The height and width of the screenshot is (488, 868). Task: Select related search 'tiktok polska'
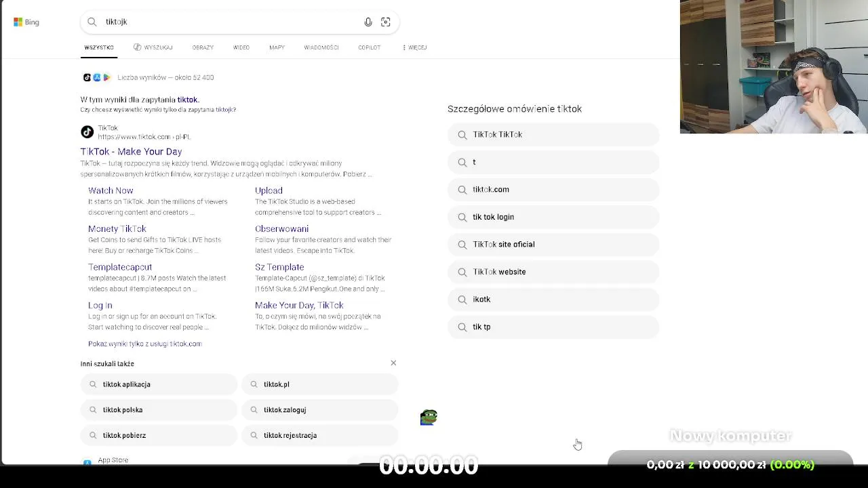coord(159,410)
